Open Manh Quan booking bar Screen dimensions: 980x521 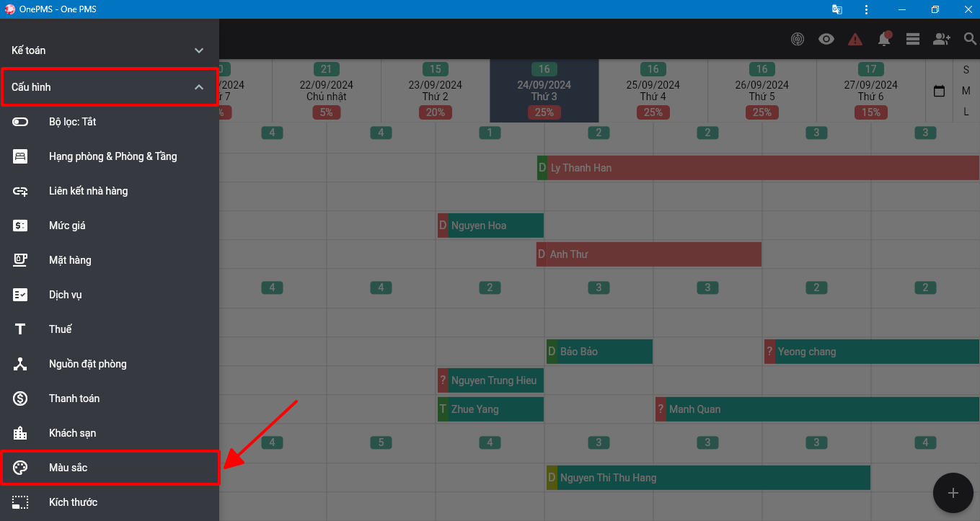(818, 409)
